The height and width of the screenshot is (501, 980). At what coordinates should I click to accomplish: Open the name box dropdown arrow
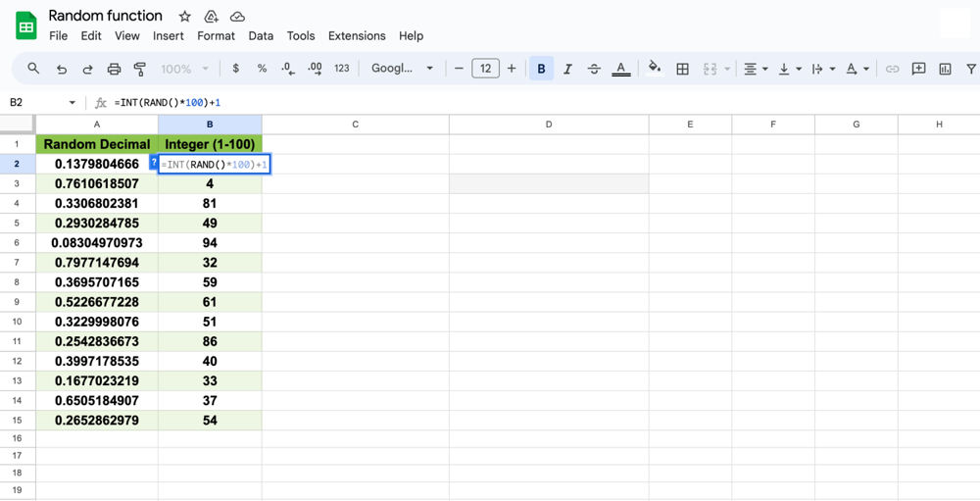point(72,102)
